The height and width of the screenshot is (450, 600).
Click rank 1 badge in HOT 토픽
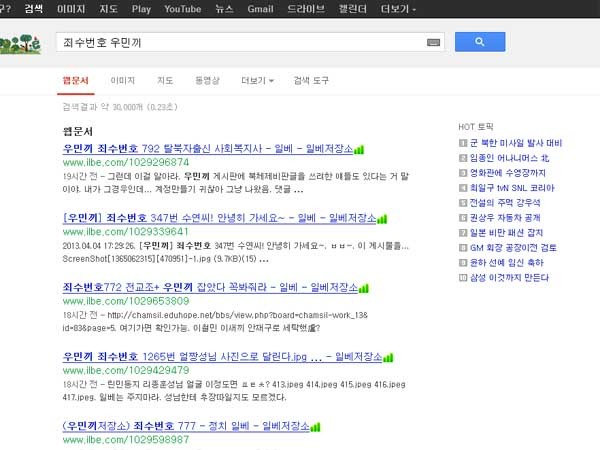click(x=463, y=143)
